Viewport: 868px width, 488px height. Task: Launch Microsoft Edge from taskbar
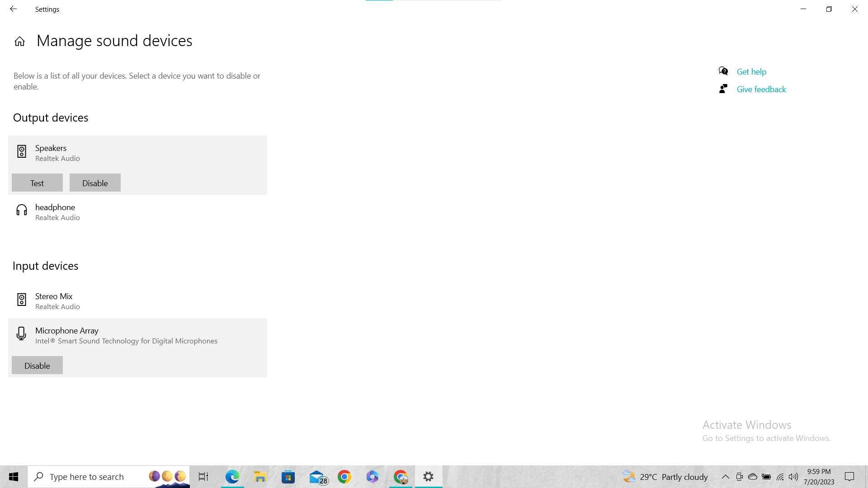pyautogui.click(x=232, y=477)
